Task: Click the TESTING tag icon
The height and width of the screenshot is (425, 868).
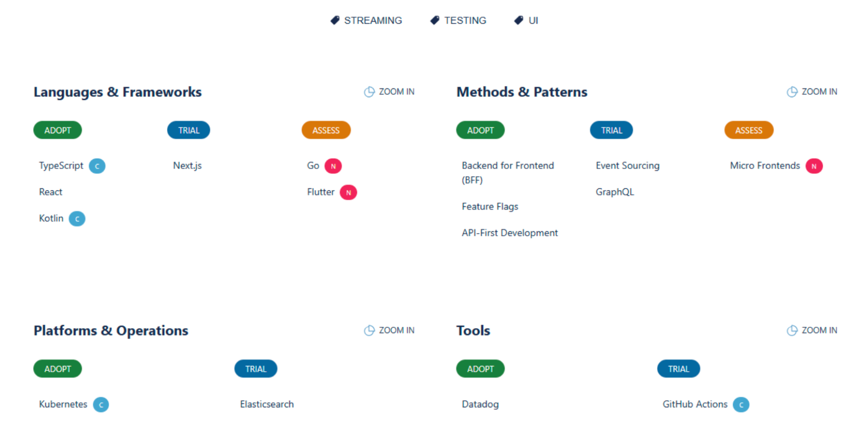Action: tap(434, 20)
